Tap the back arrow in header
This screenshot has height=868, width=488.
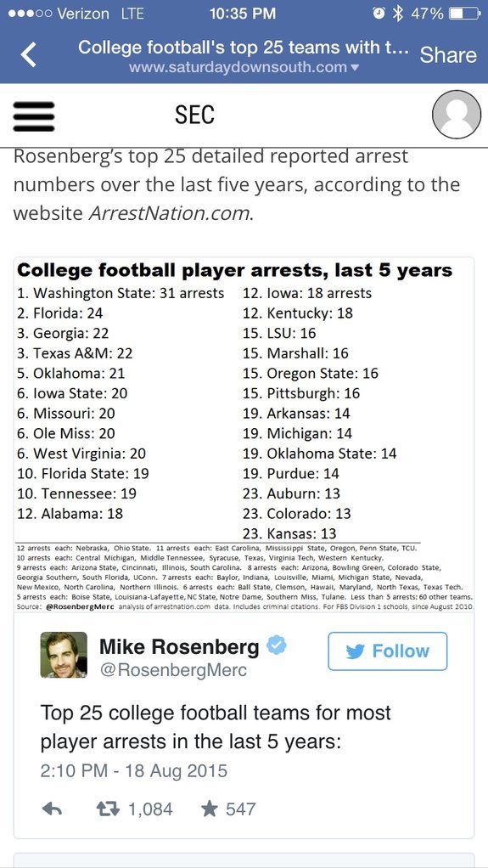(x=29, y=55)
